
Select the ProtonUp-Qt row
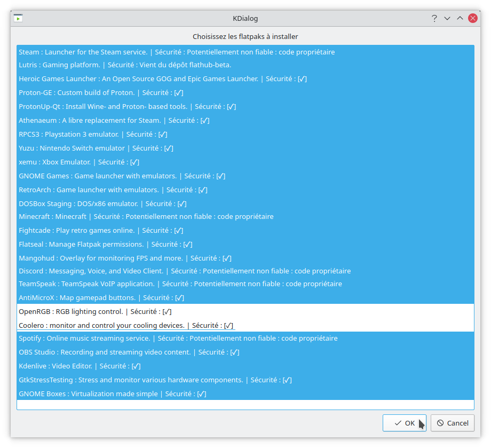[x=245, y=106]
